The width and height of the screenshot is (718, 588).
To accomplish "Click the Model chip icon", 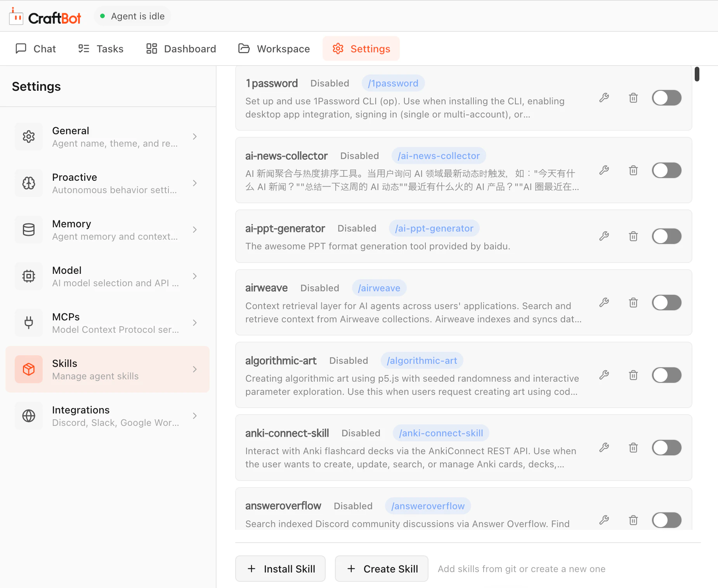I will coord(29,276).
